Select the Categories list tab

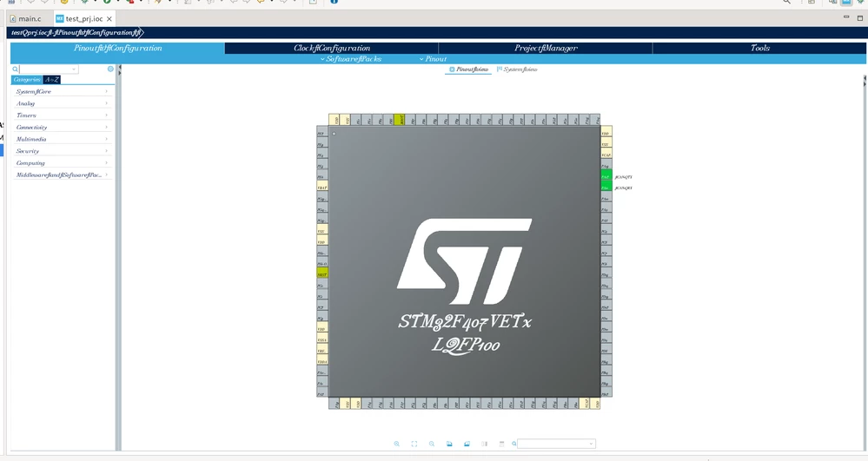click(x=27, y=80)
